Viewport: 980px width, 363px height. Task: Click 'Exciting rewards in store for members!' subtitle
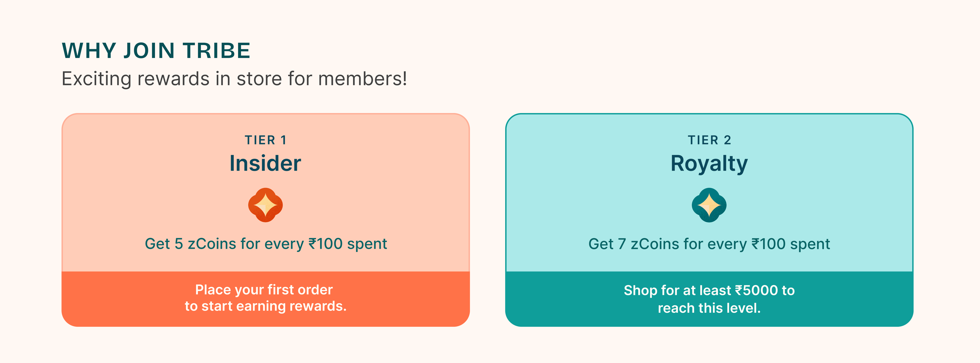234,79
